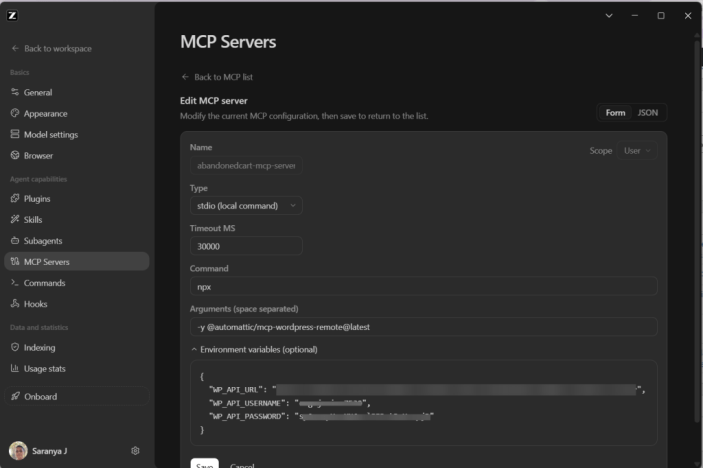Image resolution: width=703 pixels, height=468 pixels.
Task: Click the Skills wand icon
Action: [15, 219]
